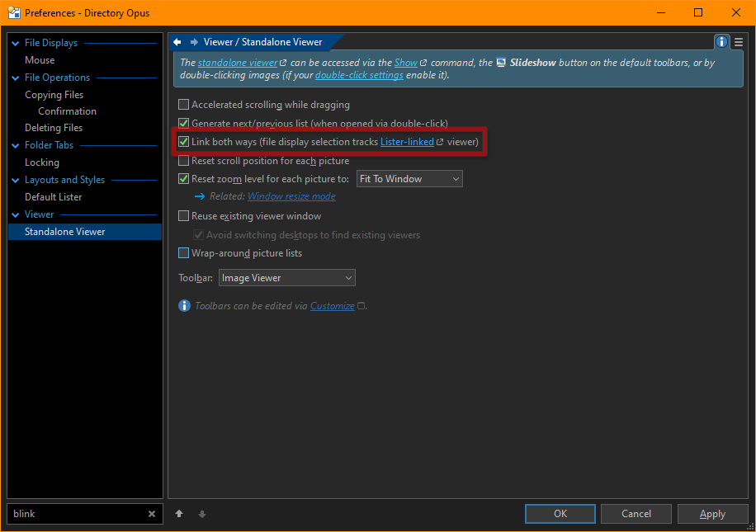The height and width of the screenshot is (532, 756).
Task: Open the Default Lister page
Action: [53, 197]
